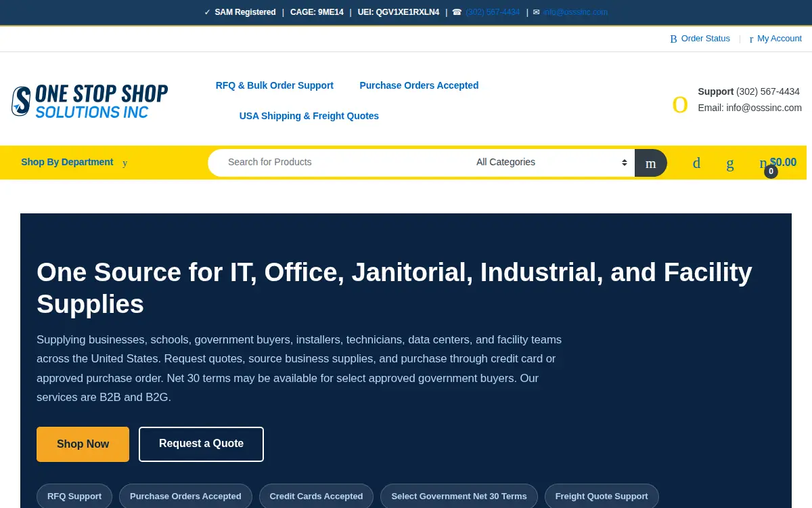812x508 pixels.
Task: Click the search submit icon button
Action: (651, 163)
